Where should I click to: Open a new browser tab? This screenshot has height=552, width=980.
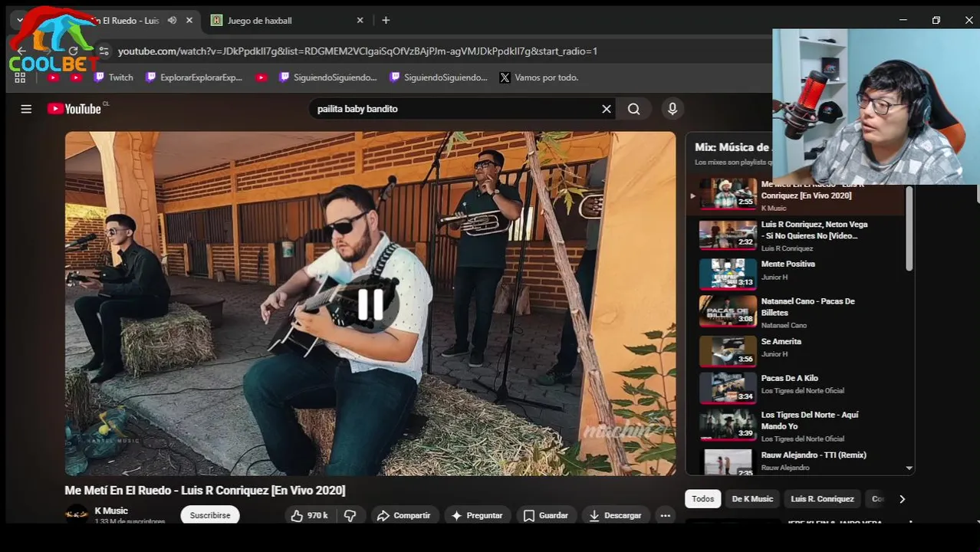click(386, 21)
